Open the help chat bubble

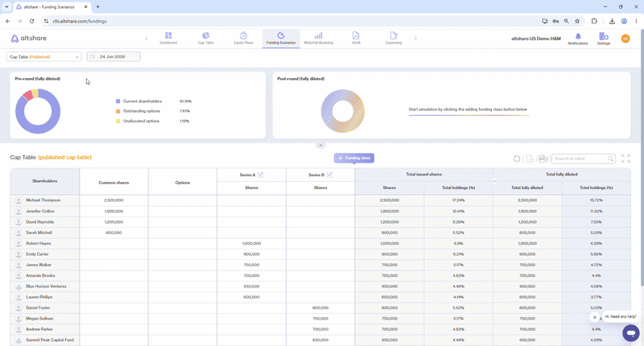pyautogui.click(x=630, y=332)
